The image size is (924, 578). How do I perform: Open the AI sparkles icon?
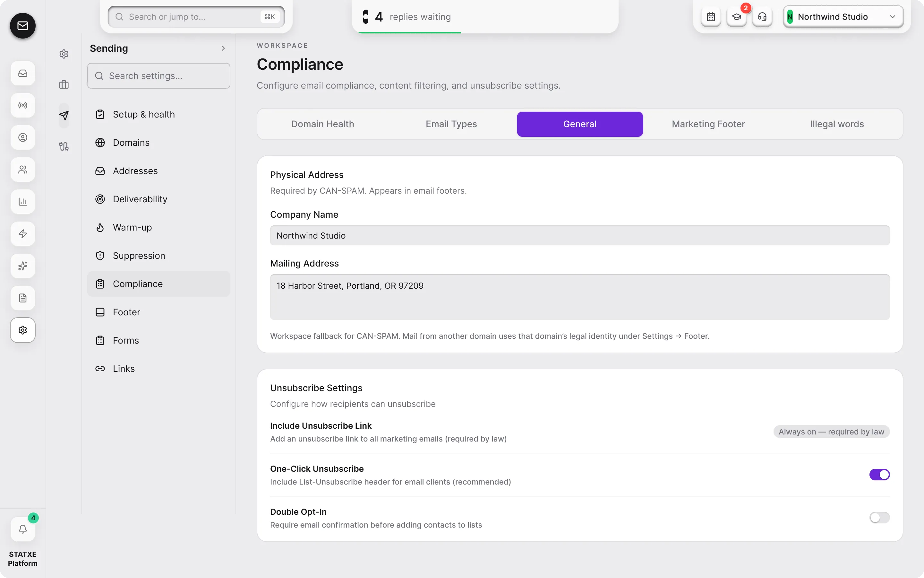pos(22,266)
